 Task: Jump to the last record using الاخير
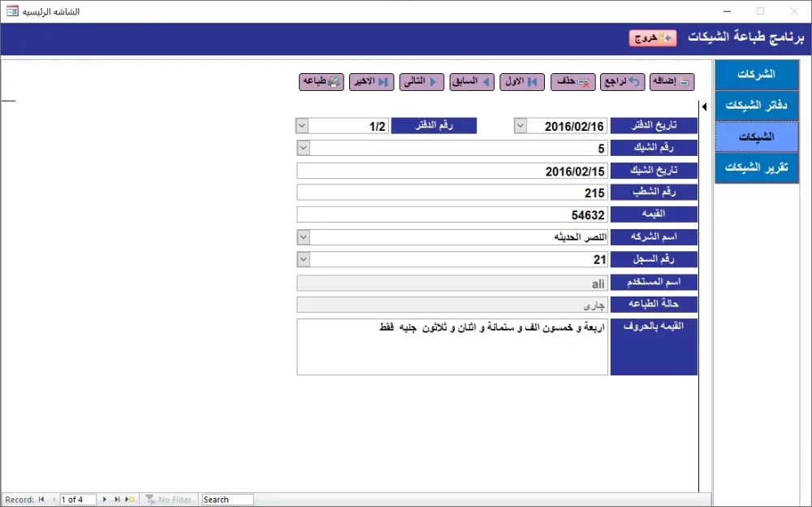371,81
